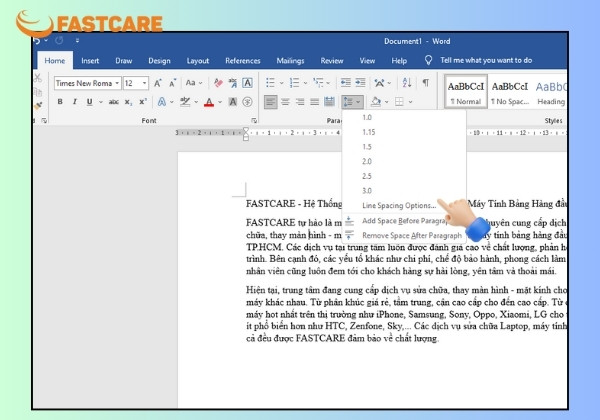Justify the text
Screen dimensions: 600x420
(315, 102)
